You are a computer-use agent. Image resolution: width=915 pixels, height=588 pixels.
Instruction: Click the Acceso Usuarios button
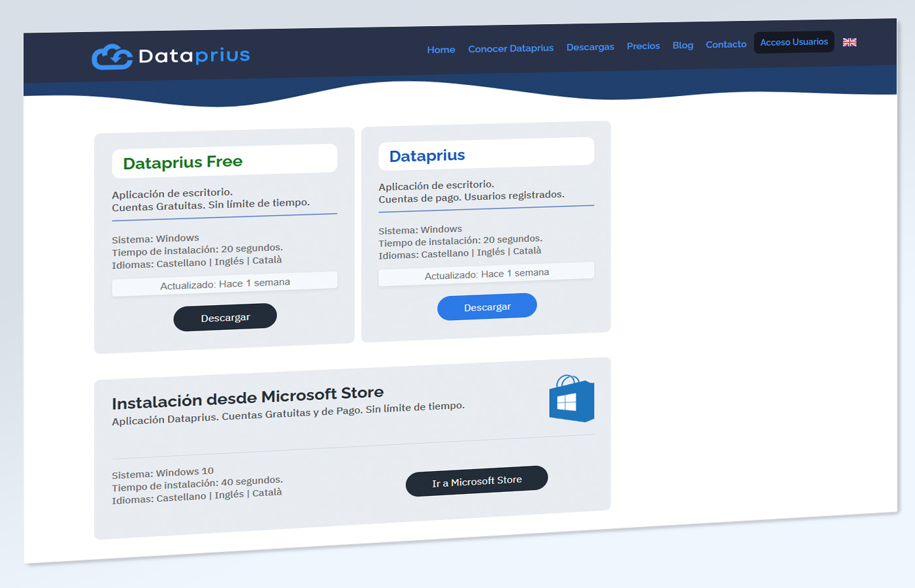(793, 41)
